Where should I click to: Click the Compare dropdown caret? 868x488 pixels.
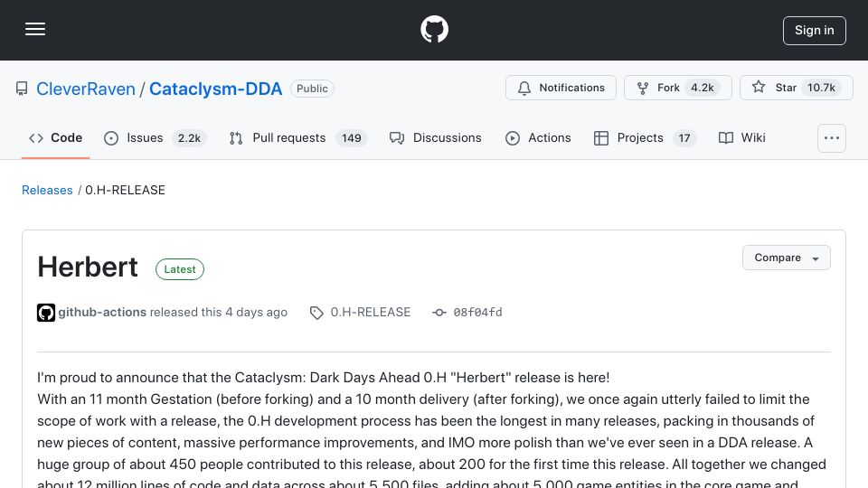coord(816,259)
